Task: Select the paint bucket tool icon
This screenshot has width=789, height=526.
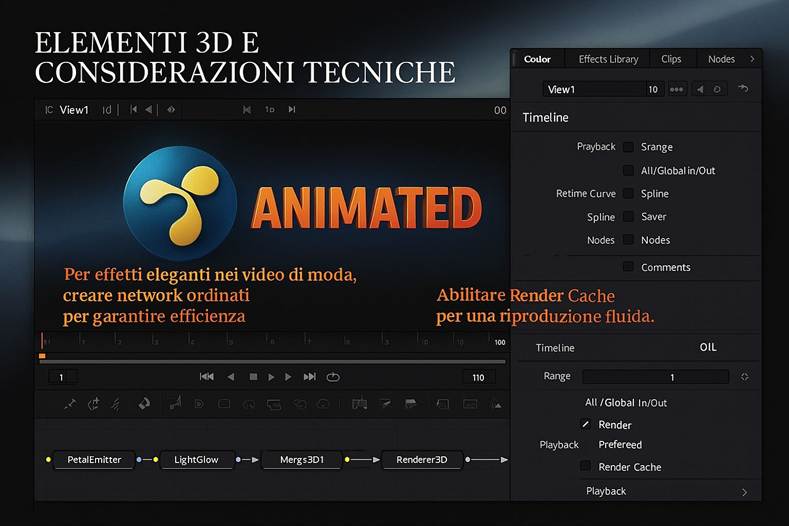Action: point(144,404)
